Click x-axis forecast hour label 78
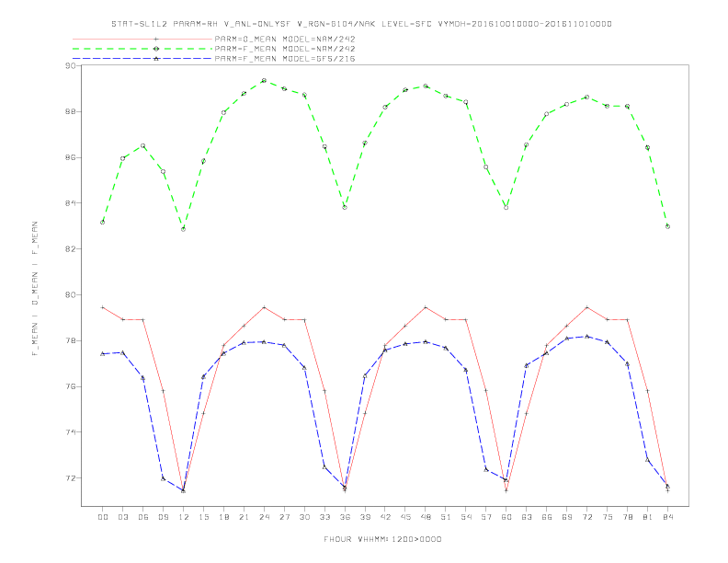728x563 pixels. point(627,517)
